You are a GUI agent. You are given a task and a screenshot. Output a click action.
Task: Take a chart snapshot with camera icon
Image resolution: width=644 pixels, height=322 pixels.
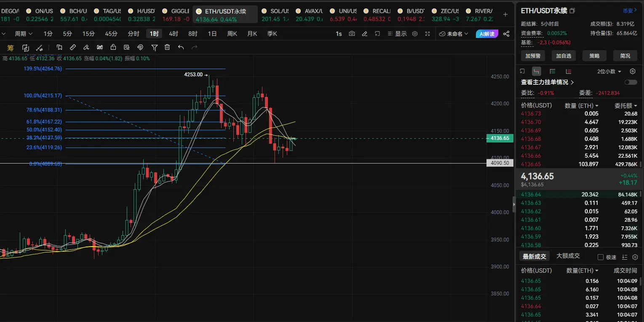click(352, 34)
